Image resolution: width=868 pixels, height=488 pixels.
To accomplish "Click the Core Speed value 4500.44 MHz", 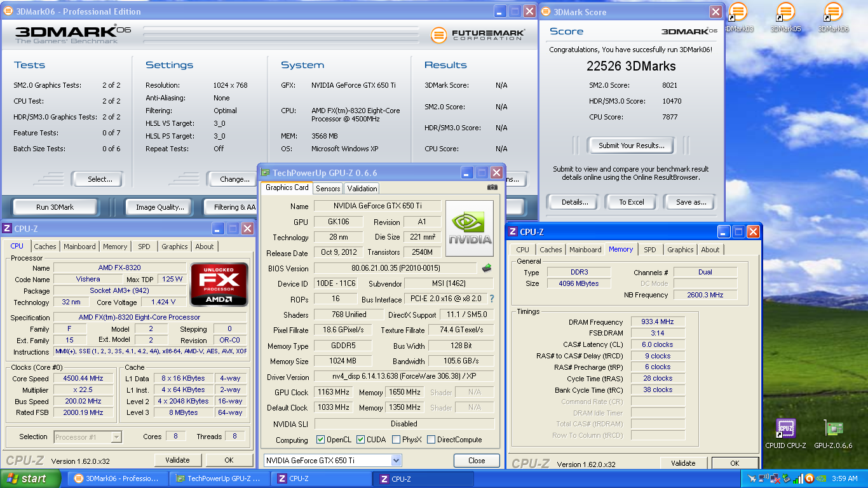I will (x=83, y=378).
